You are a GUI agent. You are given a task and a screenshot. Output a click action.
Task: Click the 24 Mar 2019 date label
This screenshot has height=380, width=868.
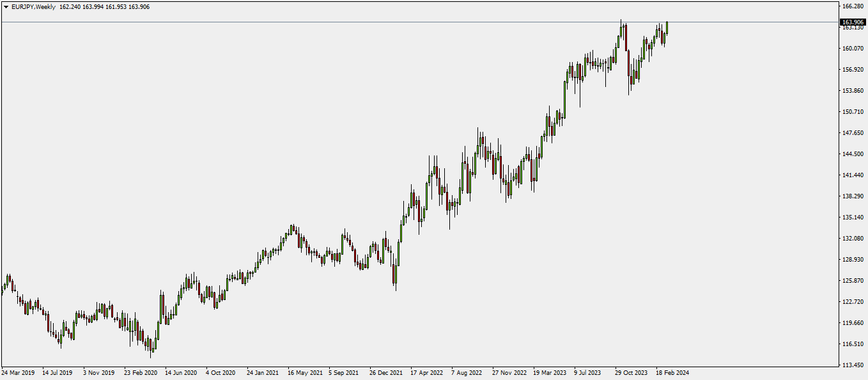pos(17,372)
